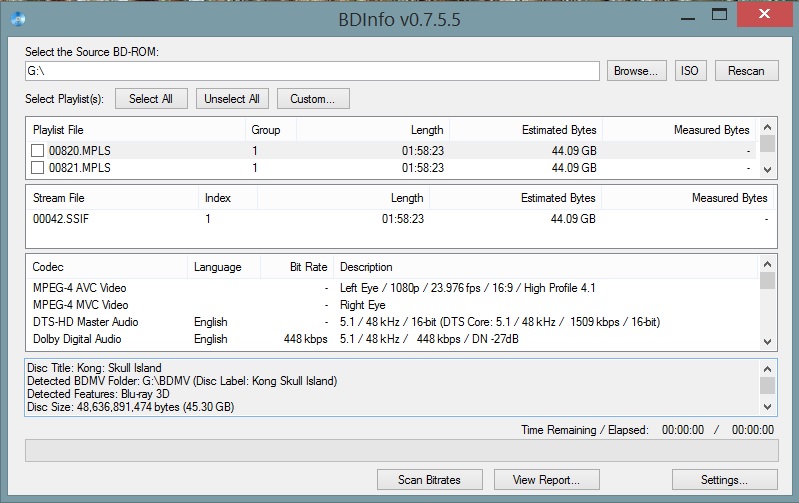This screenshot has height=503, width=799.
Task: Click Unselect All playlists button
Action: pos(232,99)
